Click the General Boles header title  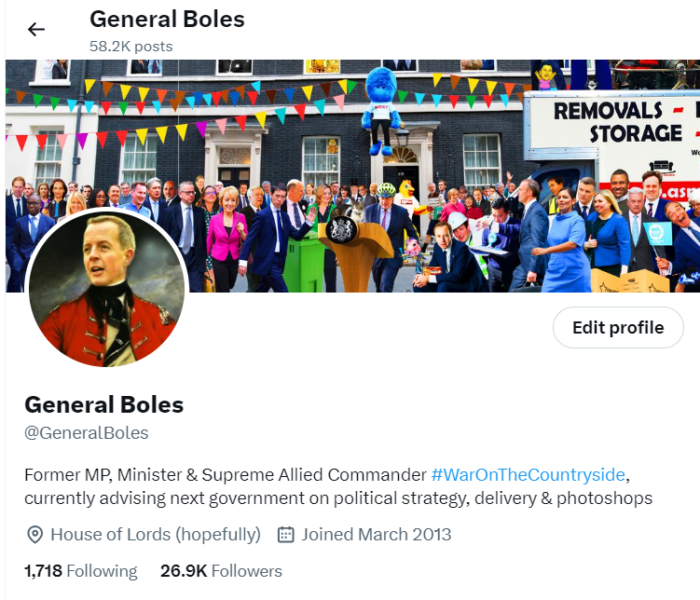pyautogui.click(x=167, y=20)
